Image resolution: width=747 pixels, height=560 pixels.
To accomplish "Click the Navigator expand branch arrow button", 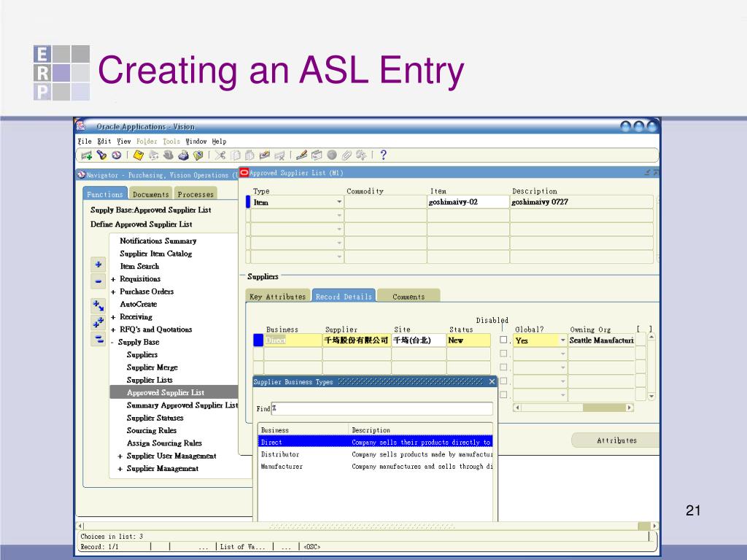I will point(98,306).
